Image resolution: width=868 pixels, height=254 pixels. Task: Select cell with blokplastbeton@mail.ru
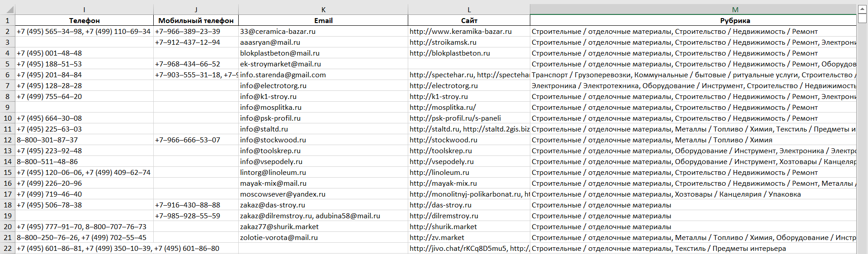[323, 53]
